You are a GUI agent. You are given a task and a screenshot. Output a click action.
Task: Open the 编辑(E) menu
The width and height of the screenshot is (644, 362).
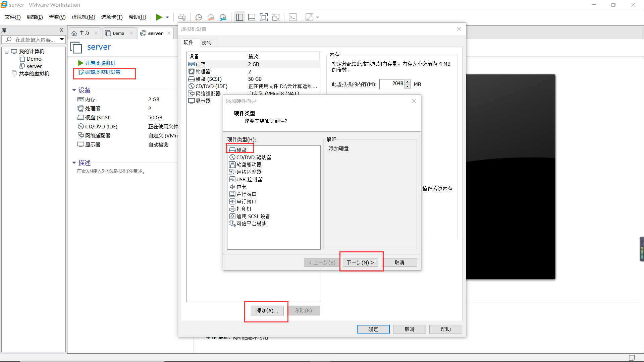(x=35, y=17)
